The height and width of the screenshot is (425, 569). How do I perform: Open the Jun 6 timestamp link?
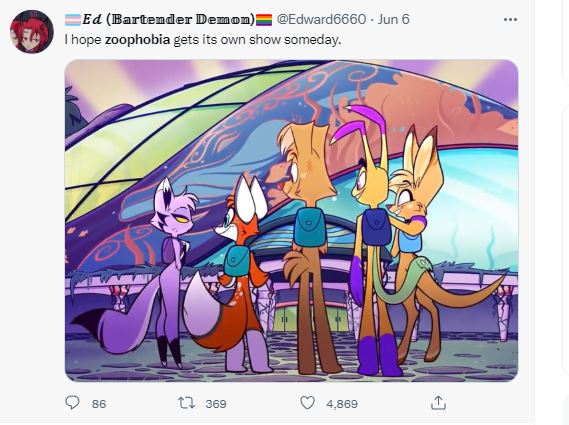[393, 19]
